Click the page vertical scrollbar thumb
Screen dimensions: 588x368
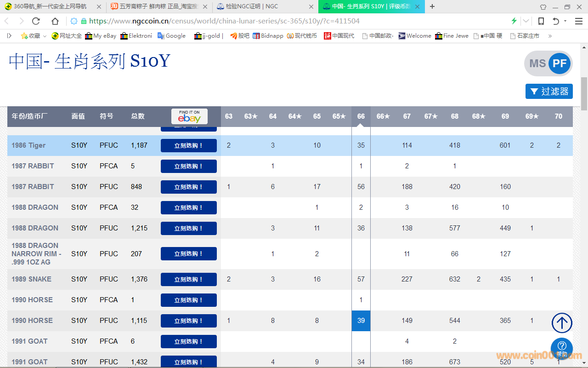coord(584,93)
